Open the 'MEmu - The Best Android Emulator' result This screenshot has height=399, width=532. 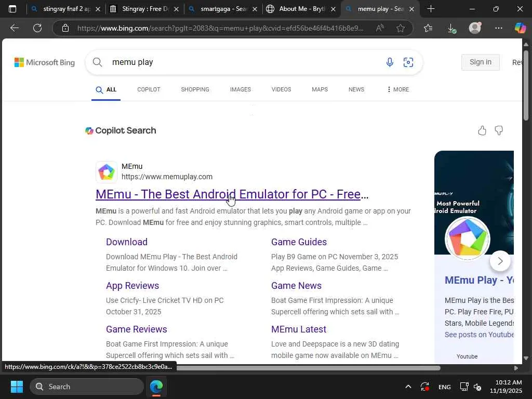(x=232, y=194)
